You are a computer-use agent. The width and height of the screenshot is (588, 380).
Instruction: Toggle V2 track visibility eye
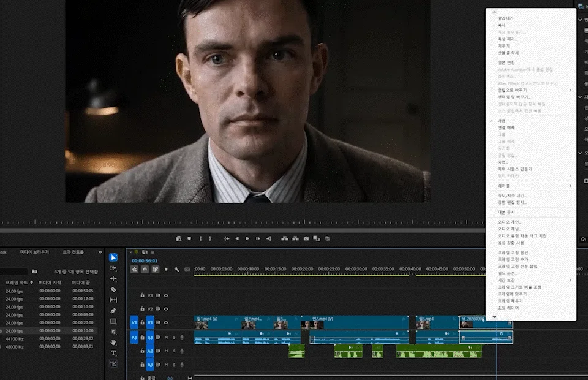pos(166,309)
